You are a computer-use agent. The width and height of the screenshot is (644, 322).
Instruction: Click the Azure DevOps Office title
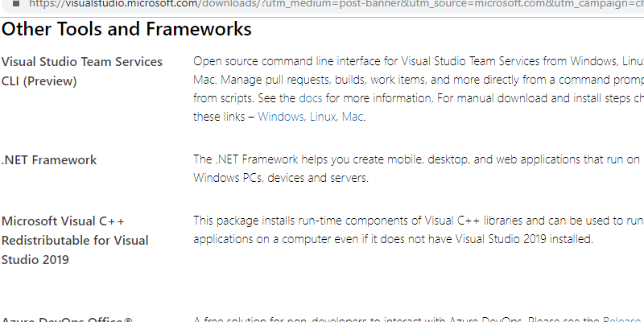click(x=68, y=319)
